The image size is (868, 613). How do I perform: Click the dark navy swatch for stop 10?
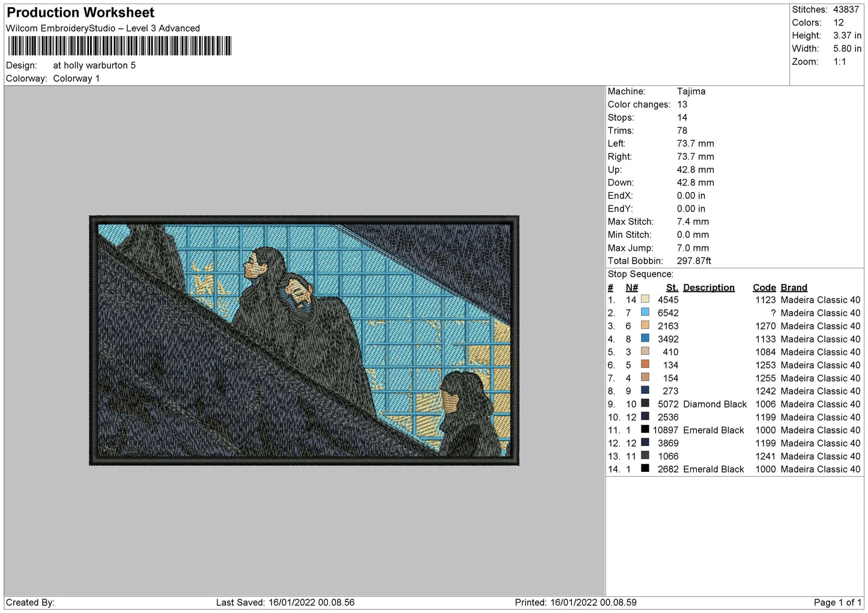[x=645, y=416]
